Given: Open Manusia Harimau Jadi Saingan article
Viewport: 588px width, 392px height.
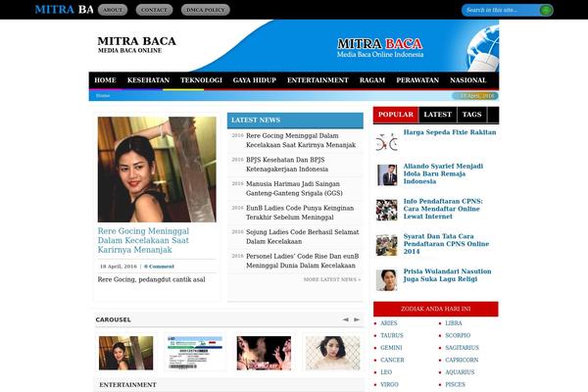Looking at the screenshot, I should point(294,188).
